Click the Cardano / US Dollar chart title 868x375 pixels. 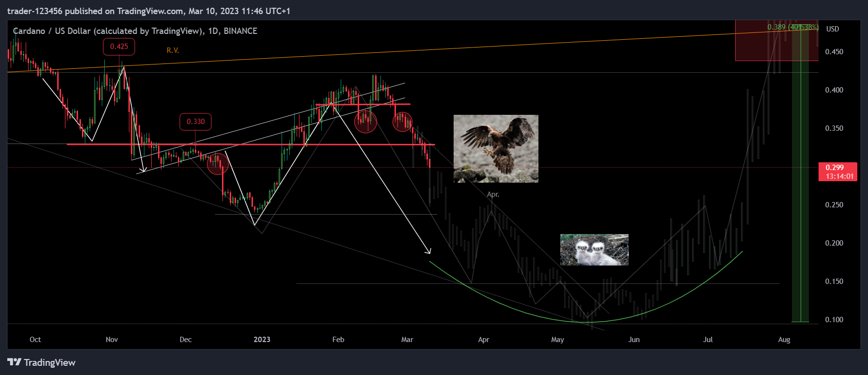(x=135, y=31)
